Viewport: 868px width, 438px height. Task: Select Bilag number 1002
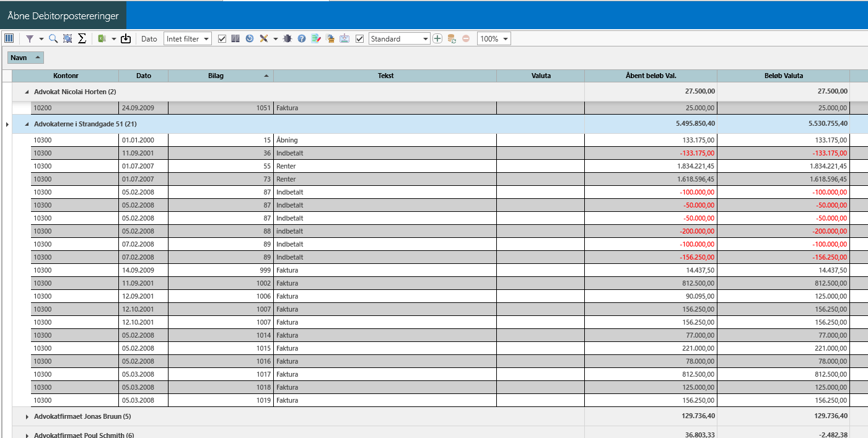coord(264,283)
